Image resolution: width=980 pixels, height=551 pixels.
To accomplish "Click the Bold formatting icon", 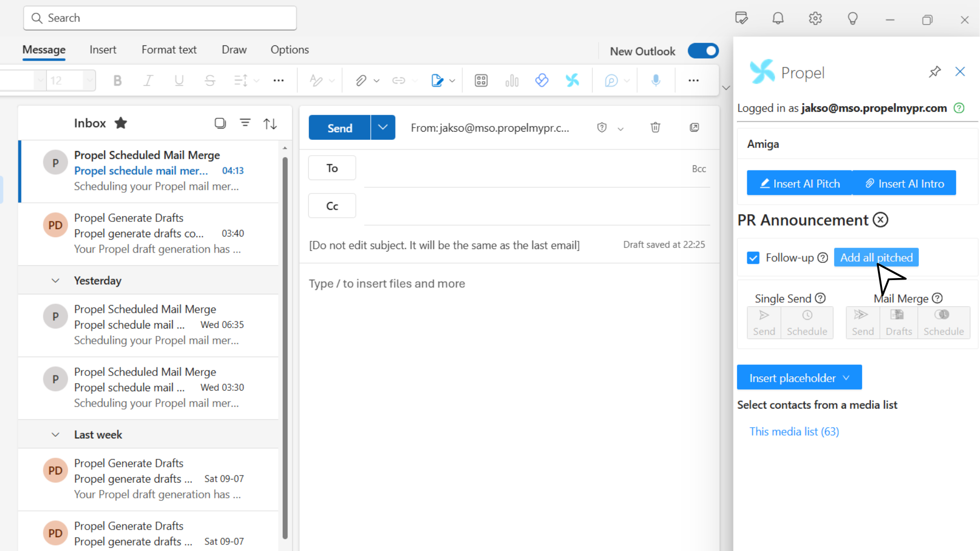I will tap(117, 81).
